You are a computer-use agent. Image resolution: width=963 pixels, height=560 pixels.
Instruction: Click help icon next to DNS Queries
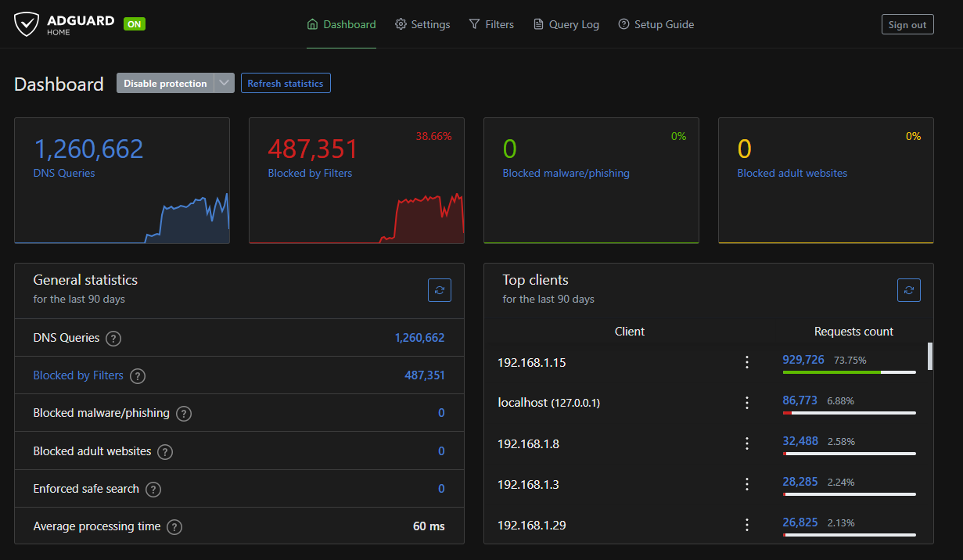click(113, 339)
